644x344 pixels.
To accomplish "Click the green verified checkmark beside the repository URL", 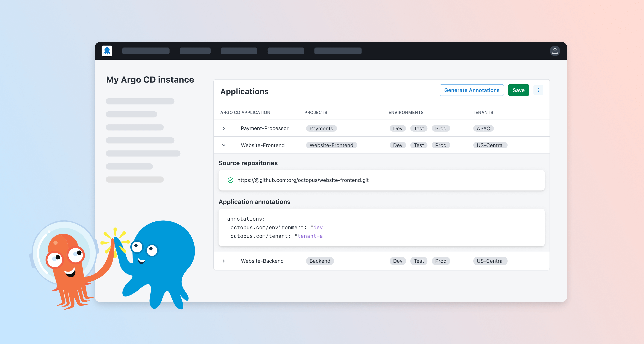I will point(230,180).
